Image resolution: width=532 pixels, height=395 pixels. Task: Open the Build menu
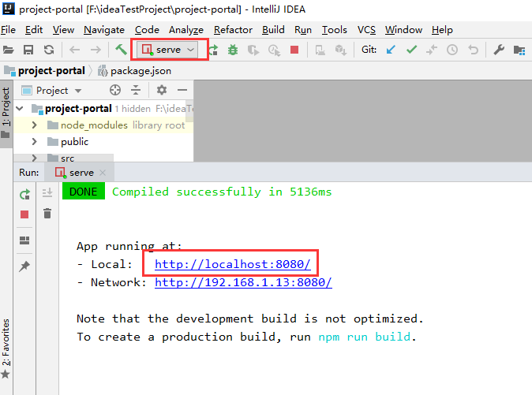coord(273,30)
